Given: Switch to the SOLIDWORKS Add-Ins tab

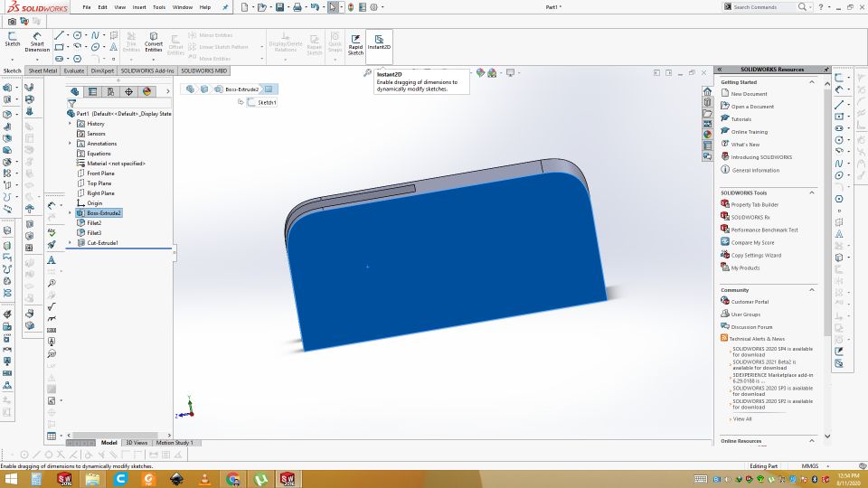Looking at the screenshot, I should [147, 70].
